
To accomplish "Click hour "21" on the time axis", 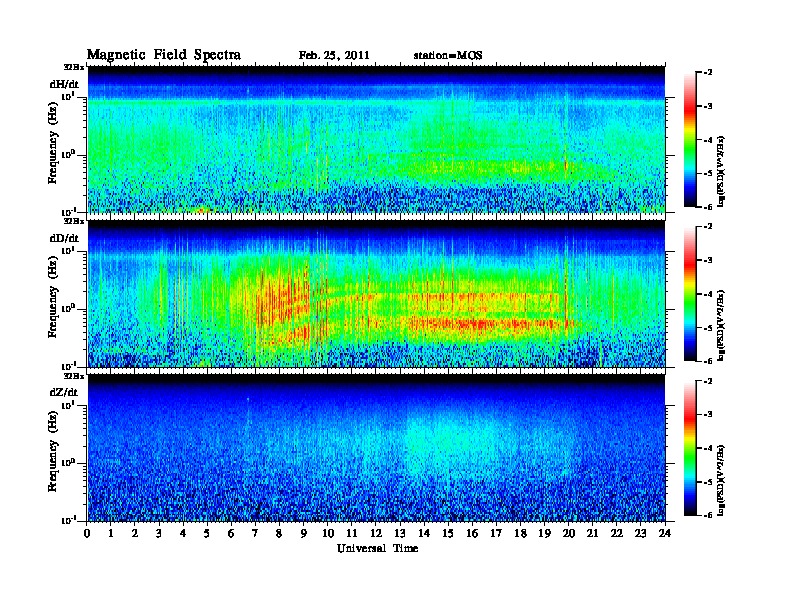I will [592, 533].
